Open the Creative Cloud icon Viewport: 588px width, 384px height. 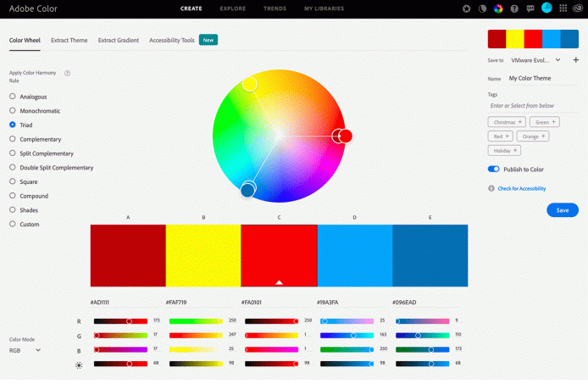[578, 8]
